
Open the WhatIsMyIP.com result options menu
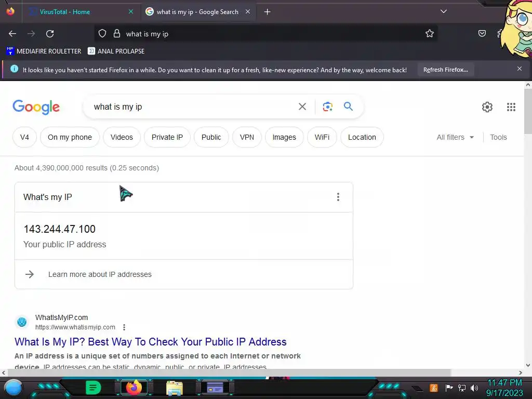[x=124, y=327]
